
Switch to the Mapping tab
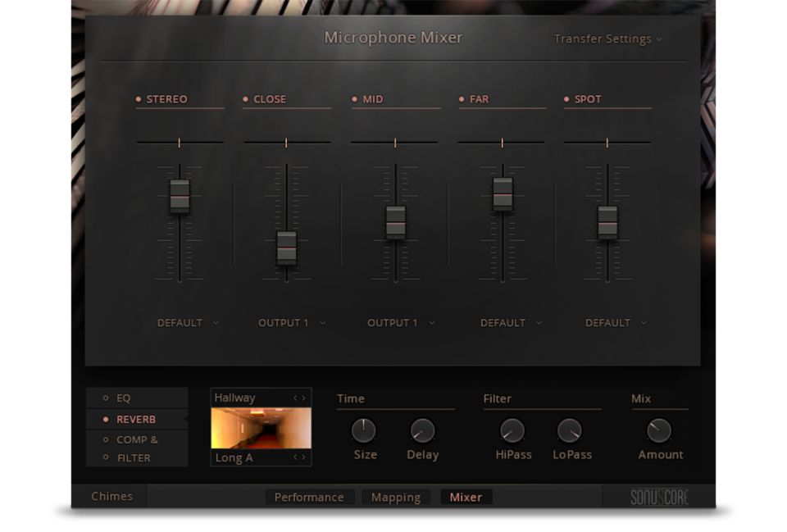coord(395,497)
